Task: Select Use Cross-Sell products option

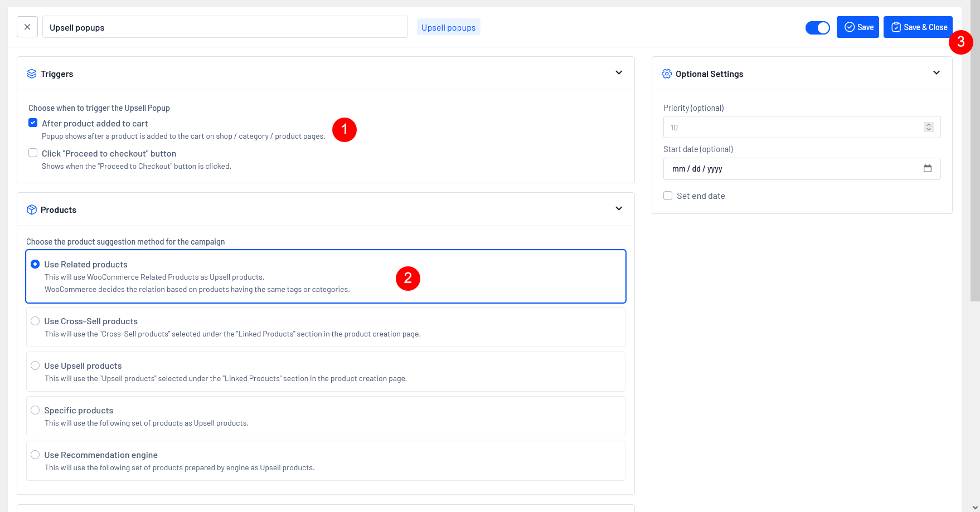Action: point(35,321)
